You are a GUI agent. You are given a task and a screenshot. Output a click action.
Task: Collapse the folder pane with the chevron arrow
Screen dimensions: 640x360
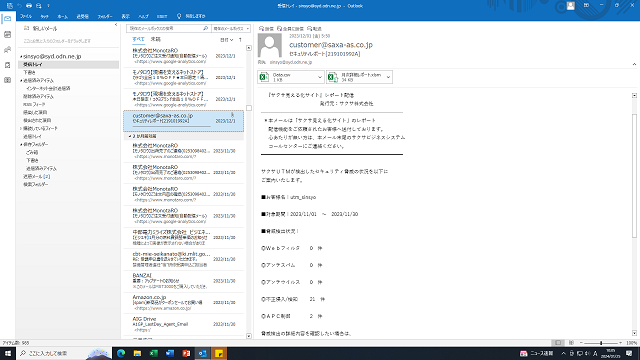coord(116,25)
